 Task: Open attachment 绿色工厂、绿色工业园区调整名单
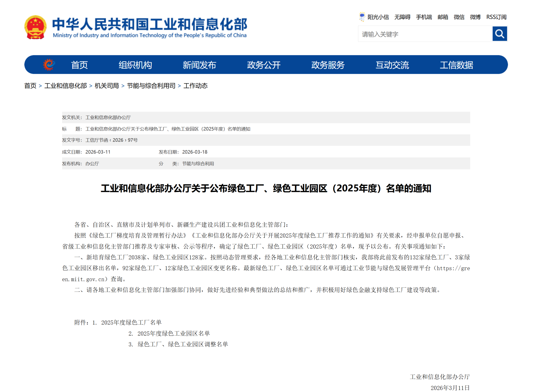click(183, 344)
